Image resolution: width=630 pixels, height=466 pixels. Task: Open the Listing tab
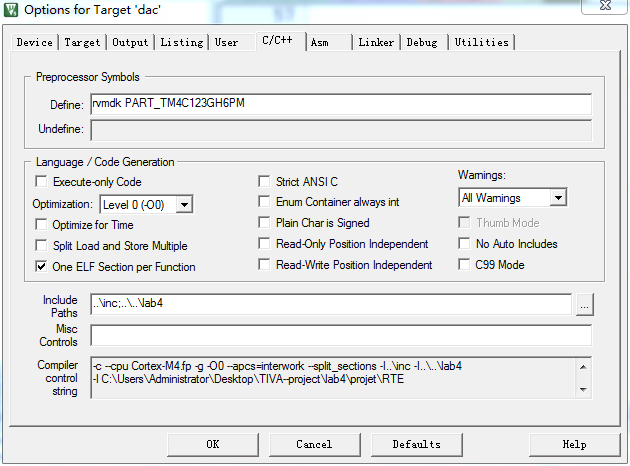click(182, 42)
